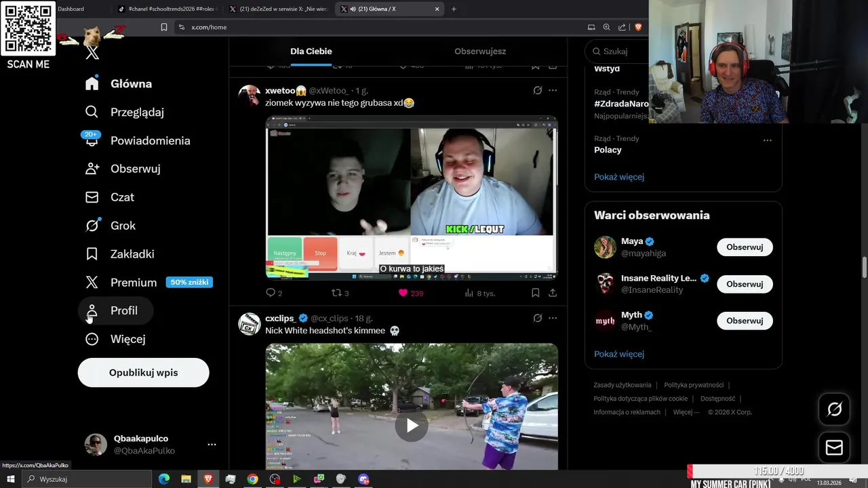Open Myth profile avatar
The width and height of the screenshot is (868, 488).
click(605, 321)
